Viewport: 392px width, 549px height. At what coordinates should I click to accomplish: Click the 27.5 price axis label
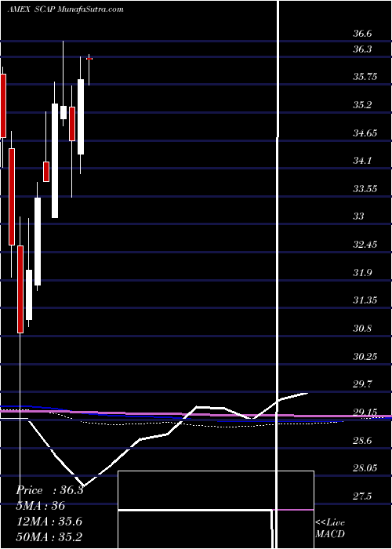click(362, 496)
